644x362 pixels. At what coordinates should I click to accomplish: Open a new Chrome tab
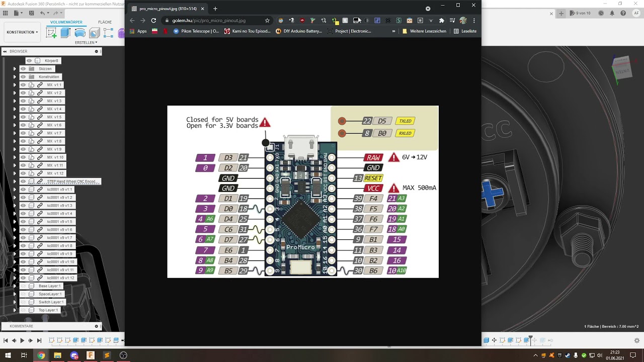tap(215, 9)
